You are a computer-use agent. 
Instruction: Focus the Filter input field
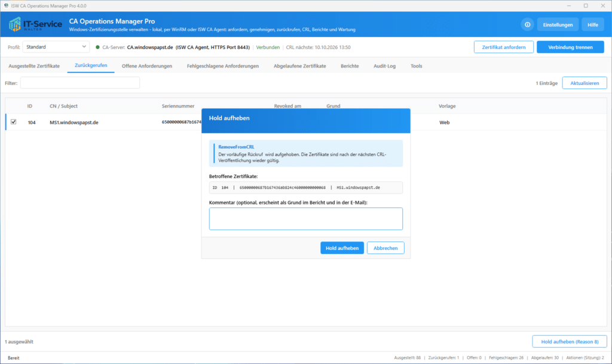coord(80,82)
